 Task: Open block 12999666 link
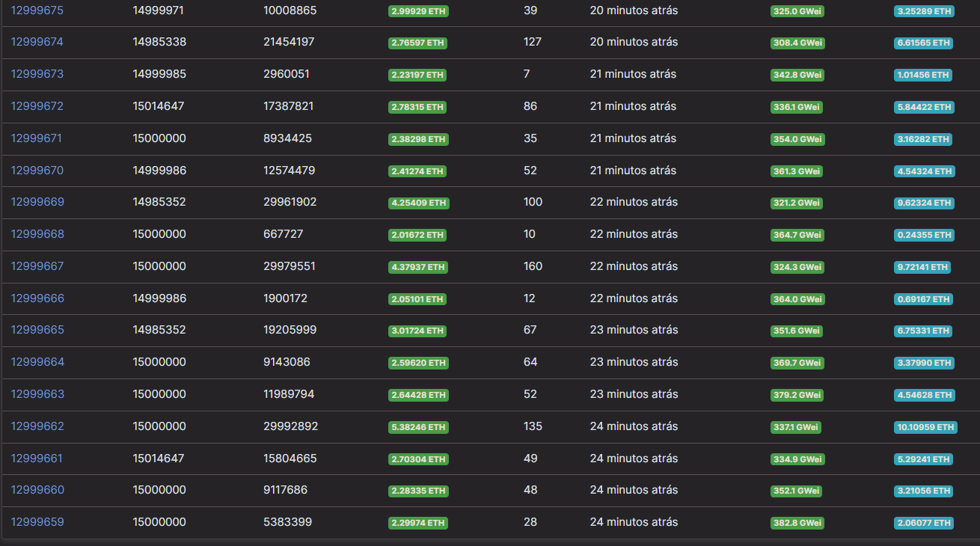click(x=37, y=298)
